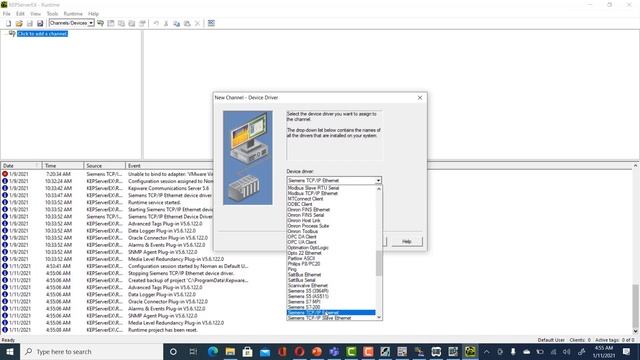640x360 pixels.
Task: Select 'Runtime project has been reset' event
Action: click(163, 330)
